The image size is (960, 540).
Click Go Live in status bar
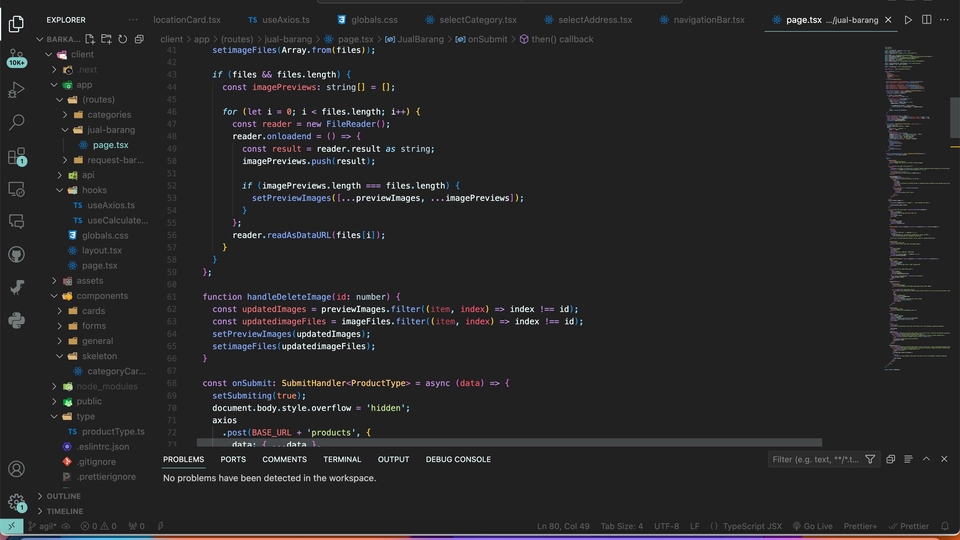click(x=812, y=526)
